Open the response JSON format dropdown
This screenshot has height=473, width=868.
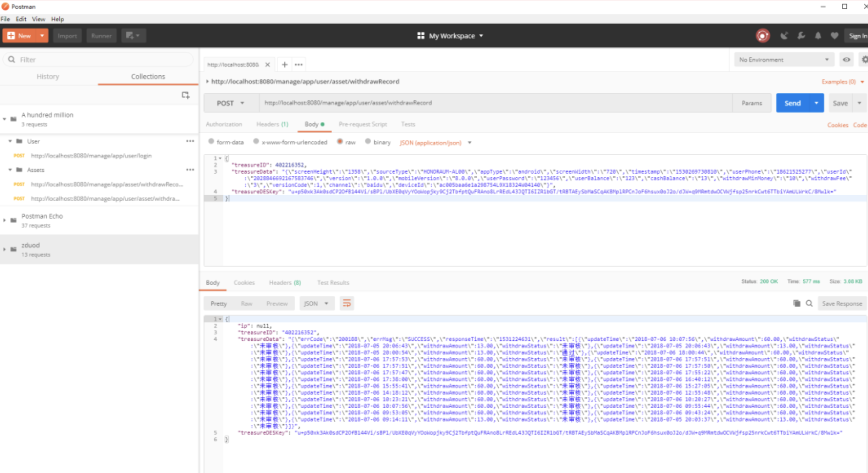(316, 304)
